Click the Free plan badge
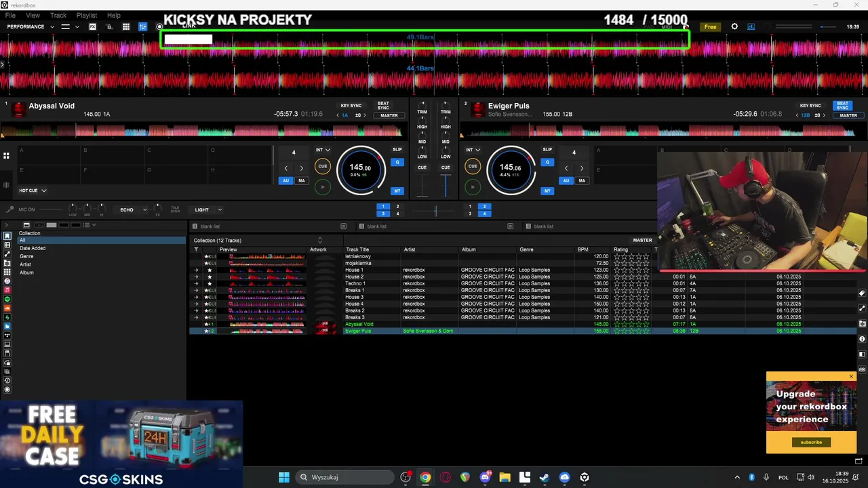868x488 pixels. (710, 27)
